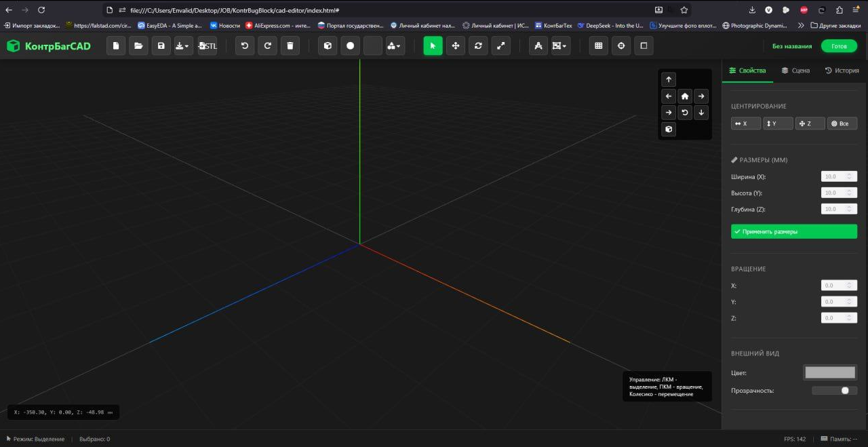Activate the Move tool
The width and height of the screenshot is (868, 447).
pos(455,45)
